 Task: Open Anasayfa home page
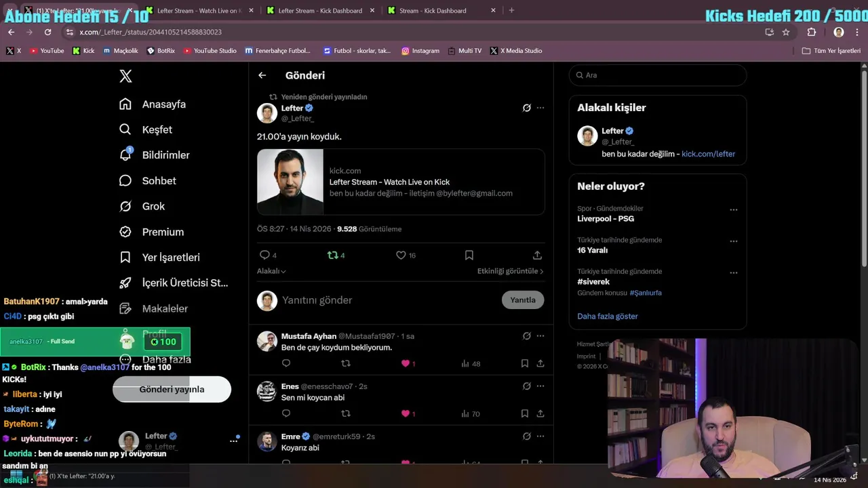153,104
